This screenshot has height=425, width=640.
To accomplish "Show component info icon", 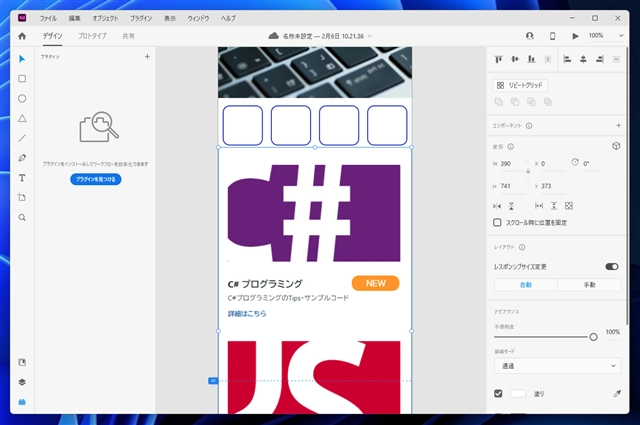I will [x=529, y=126].
